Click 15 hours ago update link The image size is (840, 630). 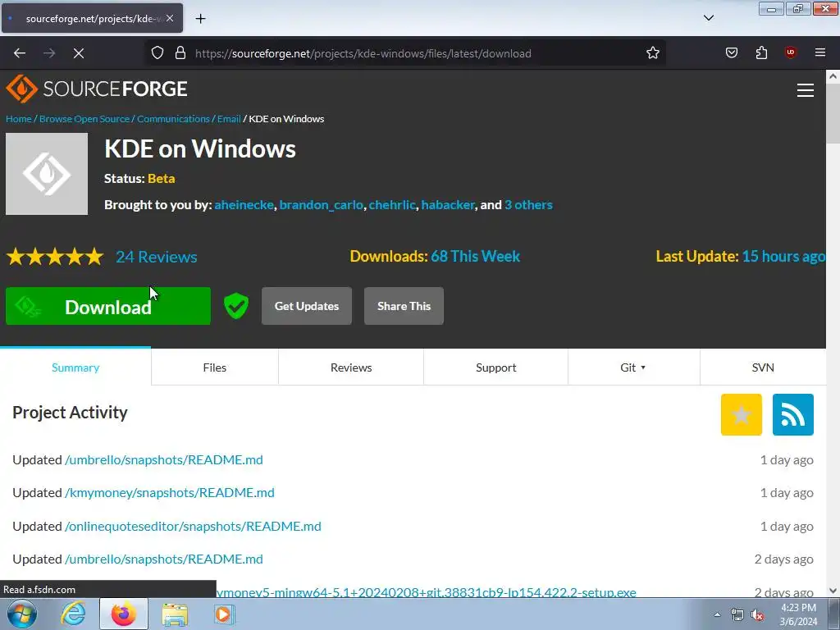783,256
